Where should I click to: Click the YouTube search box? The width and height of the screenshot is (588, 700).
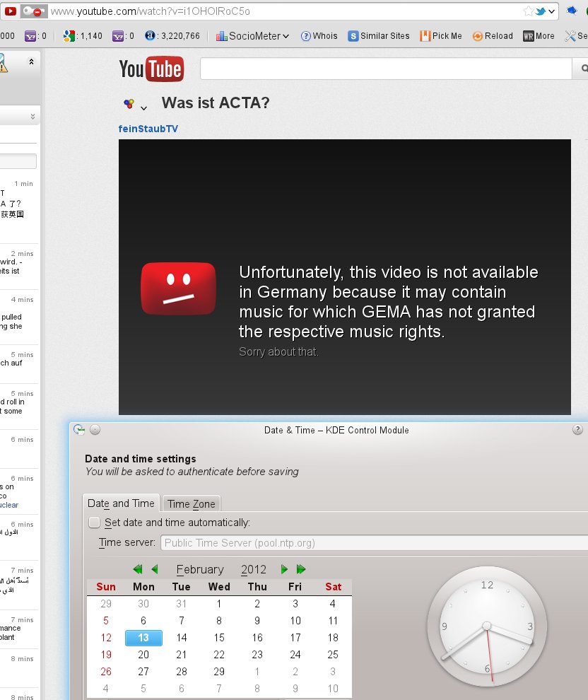click(x=386, y=69)
